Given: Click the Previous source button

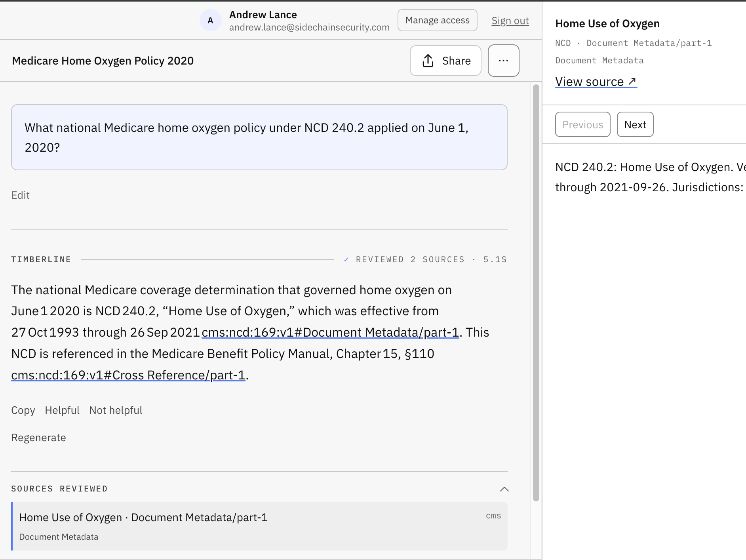Looking at the screenshot, I should [x=582, y=125].
